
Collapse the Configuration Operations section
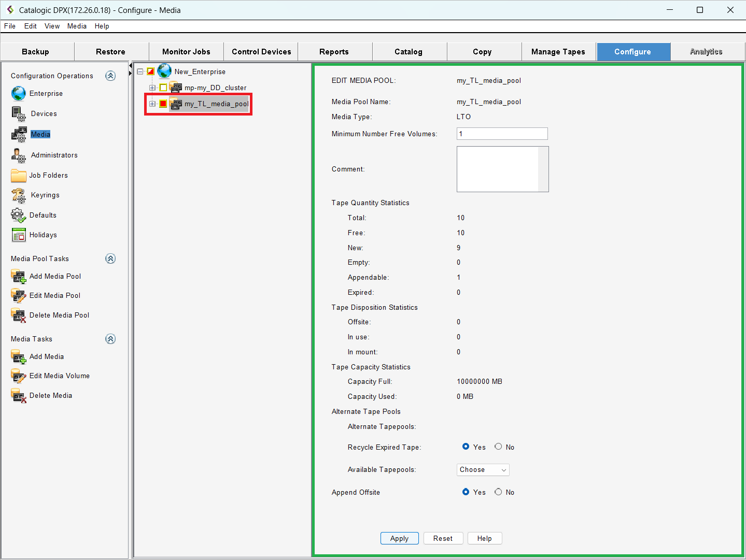click(110, 76)
